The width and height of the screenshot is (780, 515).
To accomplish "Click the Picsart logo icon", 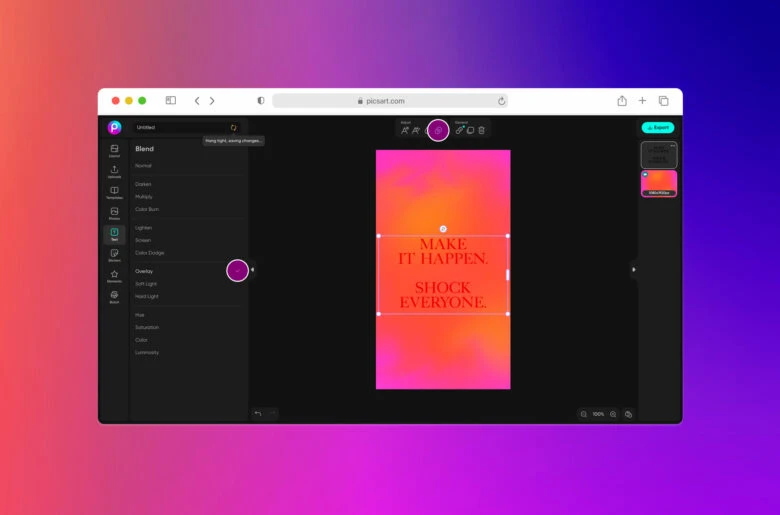I will [x=114, y=127].
